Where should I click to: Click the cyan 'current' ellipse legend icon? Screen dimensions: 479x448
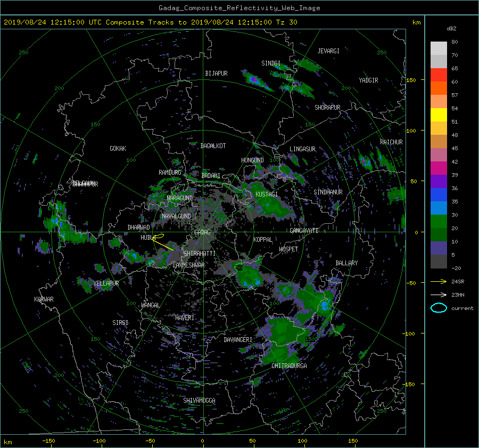(x=439, y=308)
